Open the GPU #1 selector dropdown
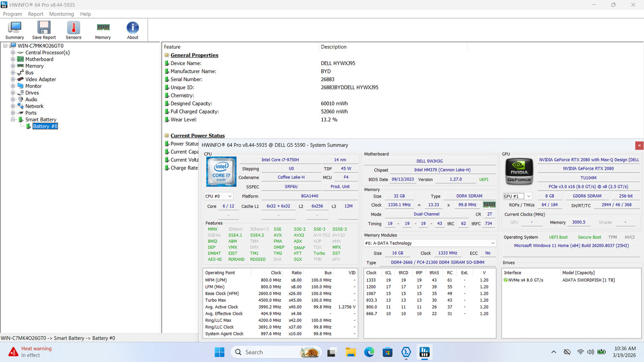 coord(518,196)
